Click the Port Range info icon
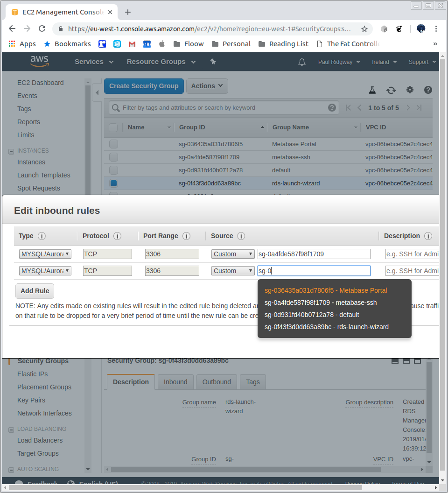 tap(186, 236)
